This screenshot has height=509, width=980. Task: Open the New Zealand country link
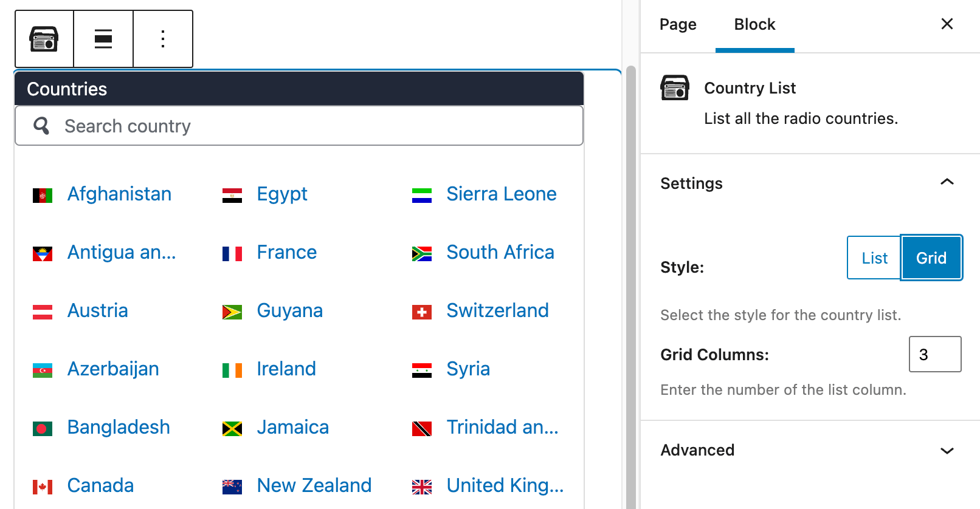click(314, 485)
